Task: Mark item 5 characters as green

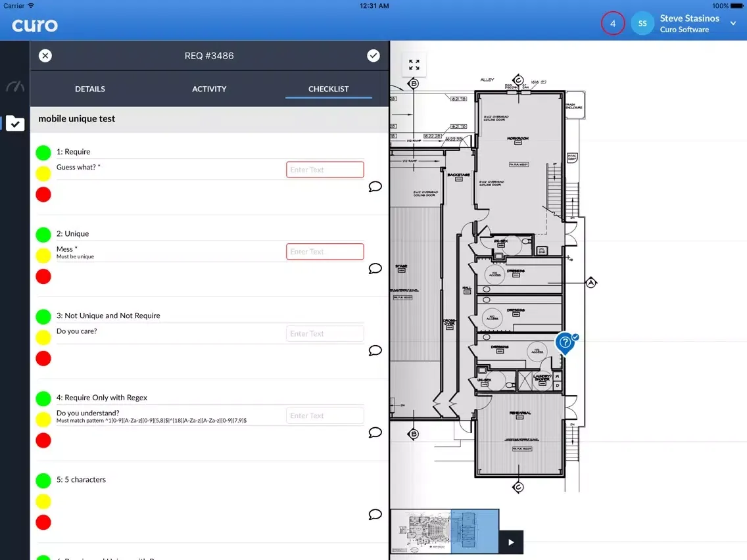Action: click(x=43, y=480)
